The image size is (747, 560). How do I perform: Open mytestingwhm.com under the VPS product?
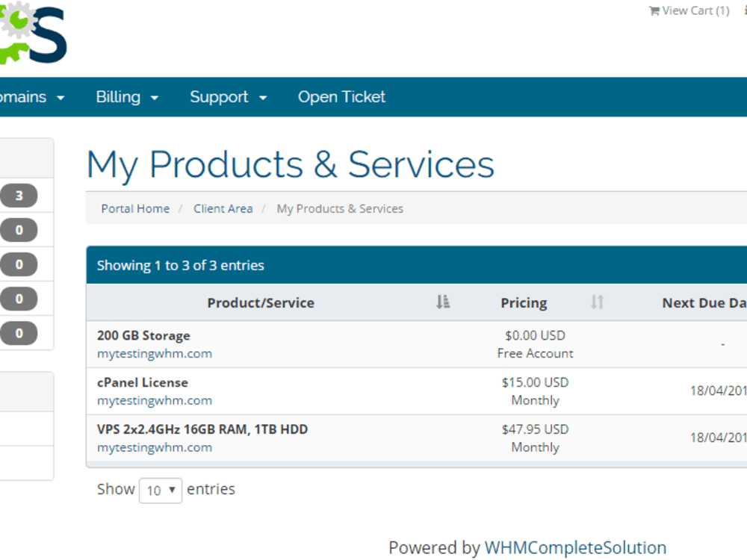click(155, 447)
